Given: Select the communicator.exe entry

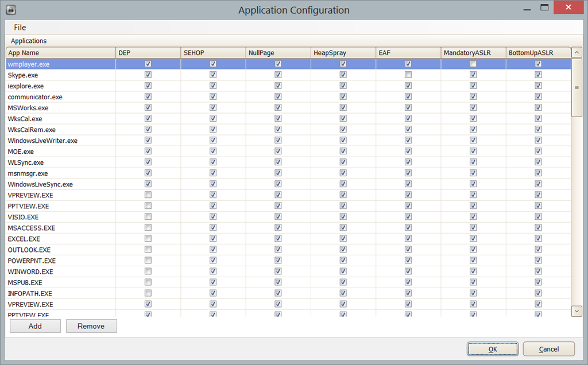Looking at the screenshot, I should pos(35,96).
